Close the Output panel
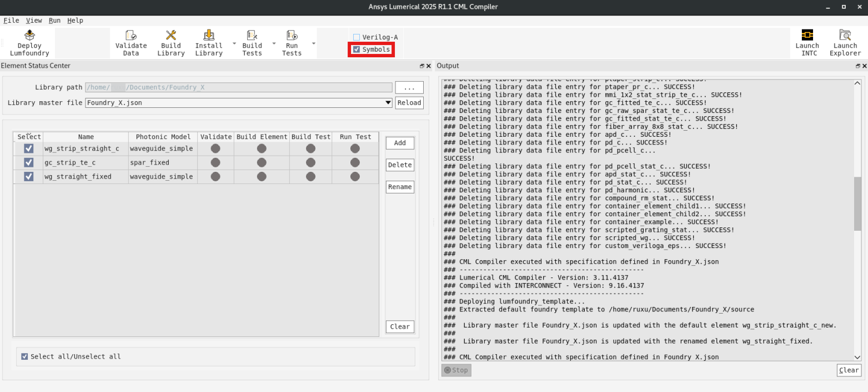The image size is (868, 392). pyautogui.click(x=865, y=66)
